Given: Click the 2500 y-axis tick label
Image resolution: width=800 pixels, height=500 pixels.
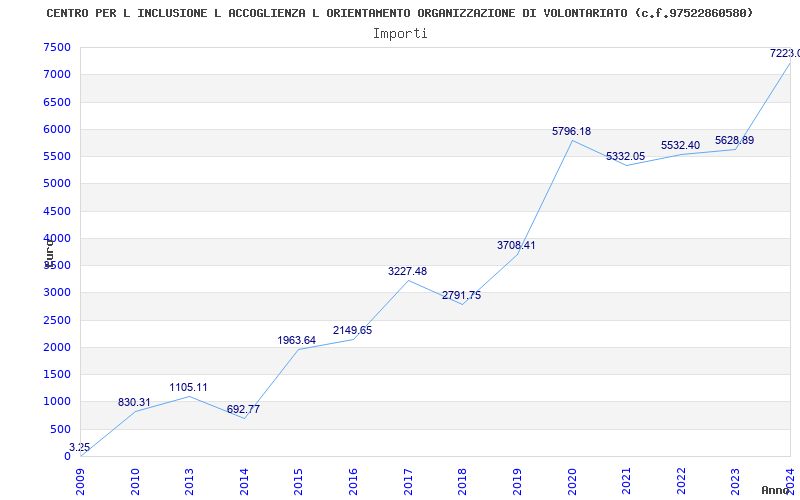Looking at the screenshot, I should [57, 320].
